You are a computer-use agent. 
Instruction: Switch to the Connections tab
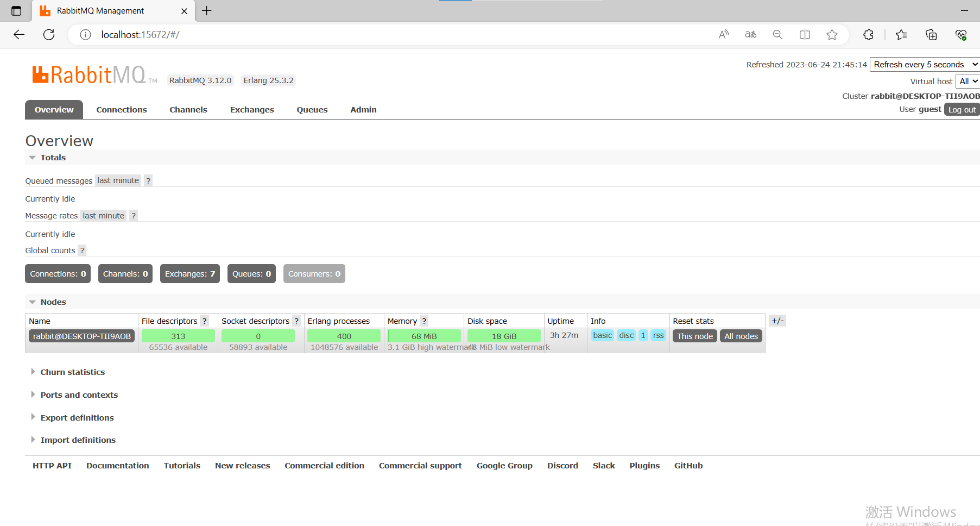coord(122,110)
